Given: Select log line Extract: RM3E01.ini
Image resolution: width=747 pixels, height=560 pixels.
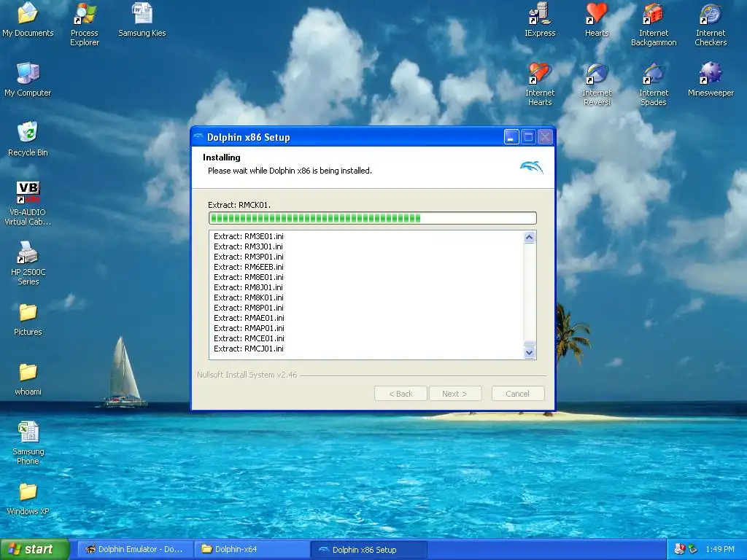Looking at the screenshot, I should [249, 236].
